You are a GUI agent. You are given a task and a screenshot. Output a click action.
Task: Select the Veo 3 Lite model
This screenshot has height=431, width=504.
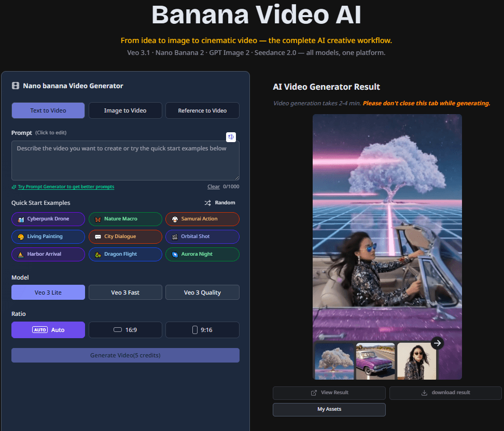(x=48, y=293)
